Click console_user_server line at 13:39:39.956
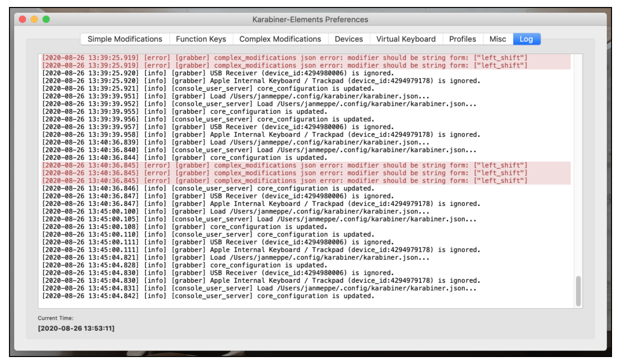626x364 pixels. [x=207, y=119]
